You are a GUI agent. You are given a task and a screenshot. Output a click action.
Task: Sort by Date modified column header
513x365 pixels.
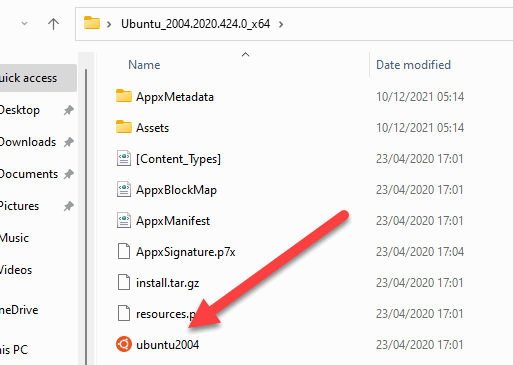[x=413, y=65]
